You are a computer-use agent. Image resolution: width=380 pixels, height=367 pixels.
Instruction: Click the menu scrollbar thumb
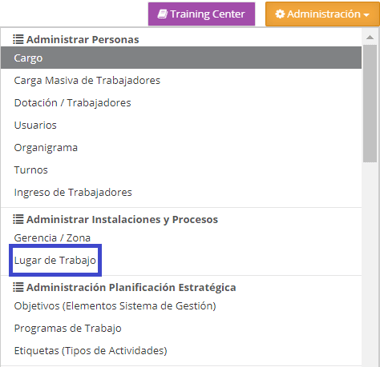coord(370,103)
